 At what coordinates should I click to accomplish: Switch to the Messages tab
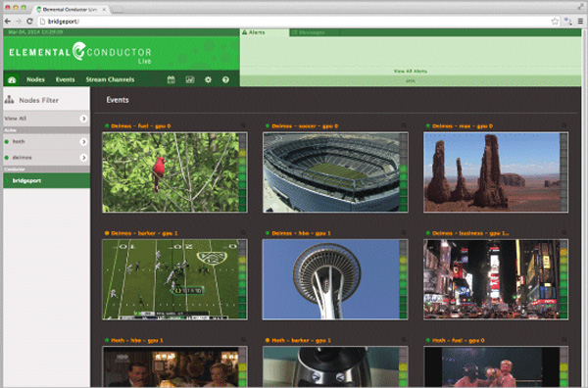[x=315, y=32]
